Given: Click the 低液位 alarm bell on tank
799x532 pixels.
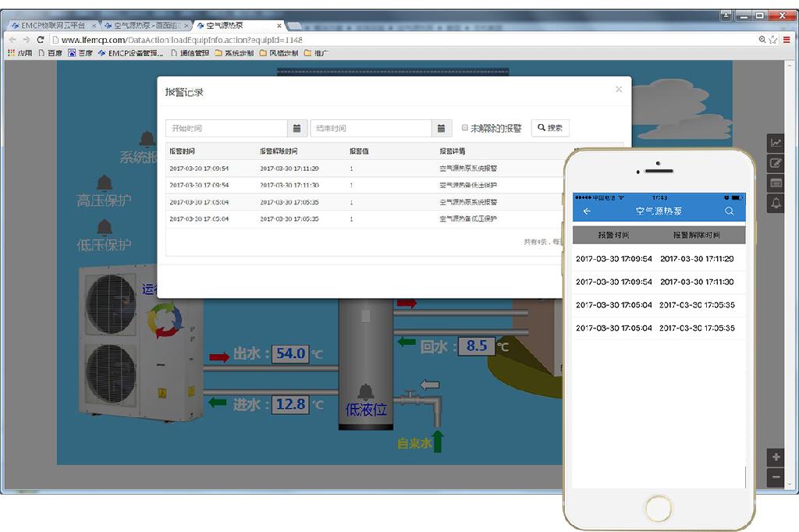Looking at the screenshot, I should point(364,392).
